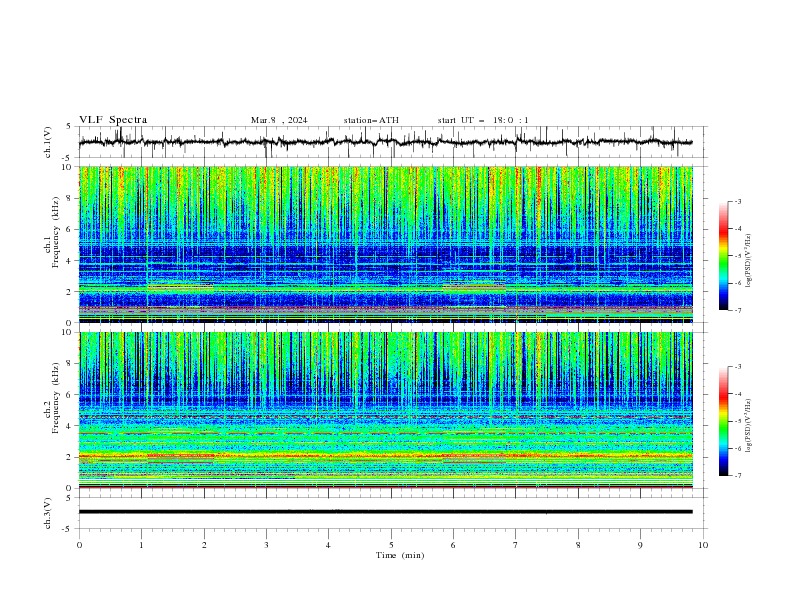Click the 'VLF Spectra' title text
The width and height of the screenshot is (792, 612).
click(x=113, y=120)
